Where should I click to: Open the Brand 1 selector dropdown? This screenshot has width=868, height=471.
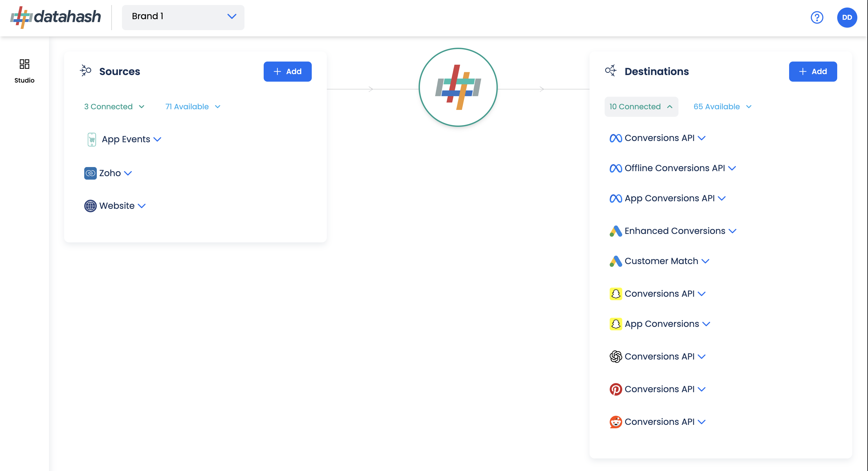tap(183, 17)
